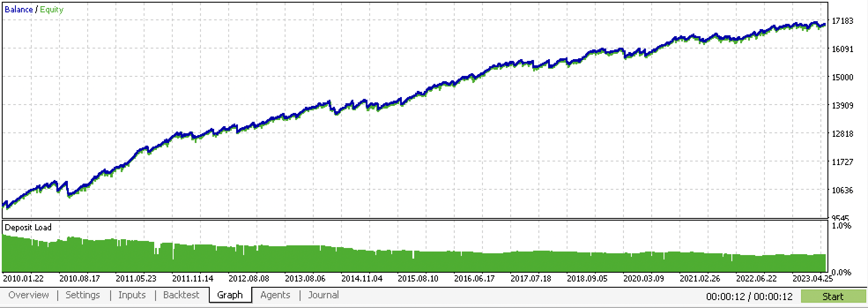Click the 2018.09.05 date label
This screenshot has width=868, height=308.
(x=587, y=279)
